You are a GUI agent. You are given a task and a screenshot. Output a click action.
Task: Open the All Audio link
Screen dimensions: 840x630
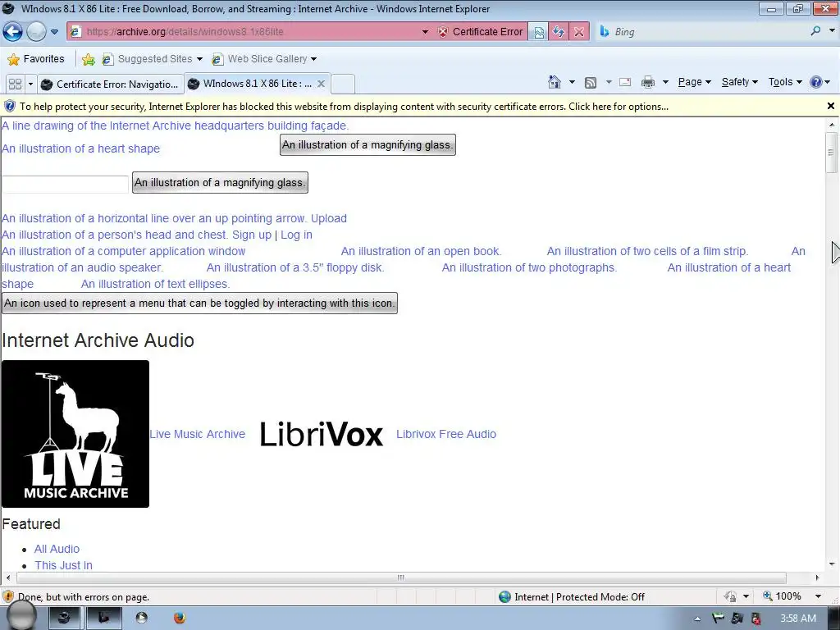[x=57, y=549]
